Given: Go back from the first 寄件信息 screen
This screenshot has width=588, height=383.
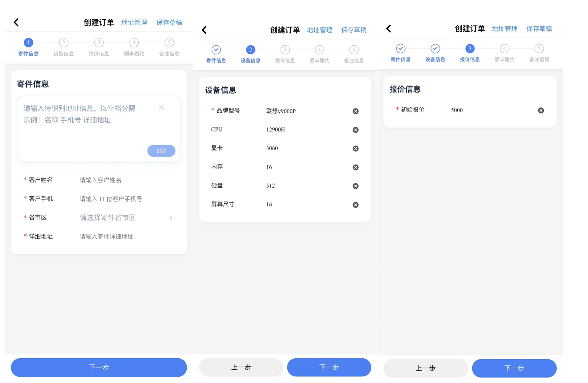Looking at the screenshot, I should [16, 22].
